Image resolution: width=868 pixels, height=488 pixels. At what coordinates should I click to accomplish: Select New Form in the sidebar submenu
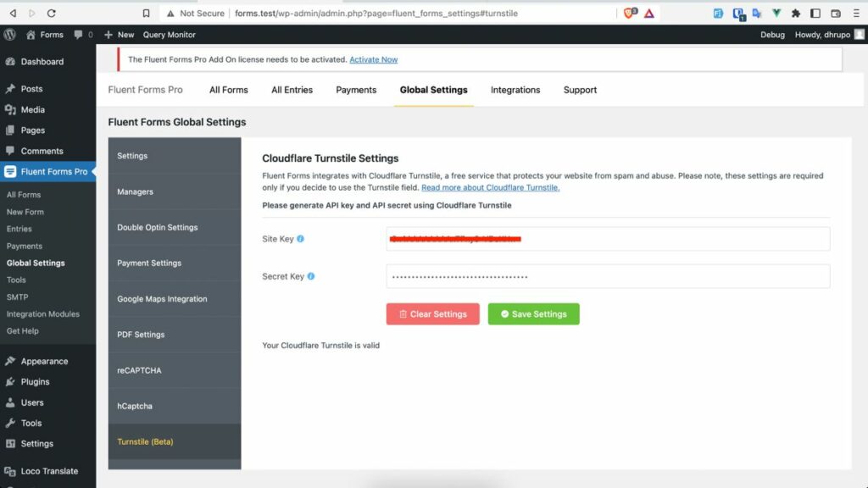click(x=25, y=212)
